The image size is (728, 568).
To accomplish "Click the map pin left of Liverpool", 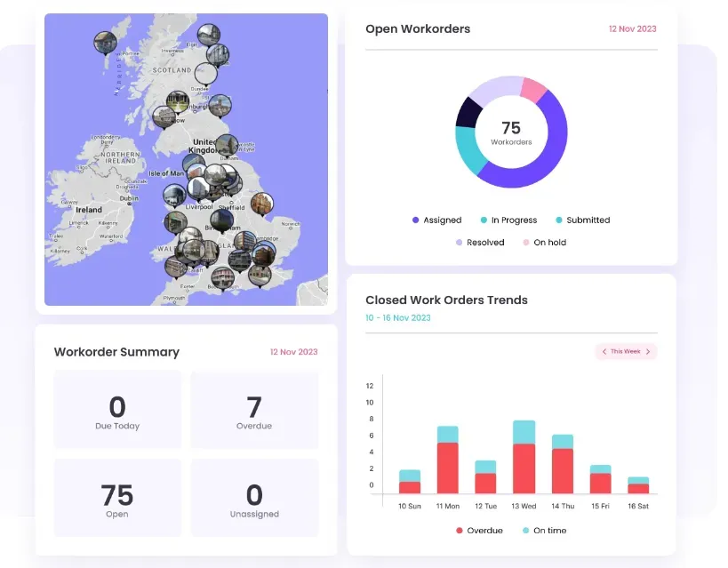I will pyautogui.click(x=174, y=195).
